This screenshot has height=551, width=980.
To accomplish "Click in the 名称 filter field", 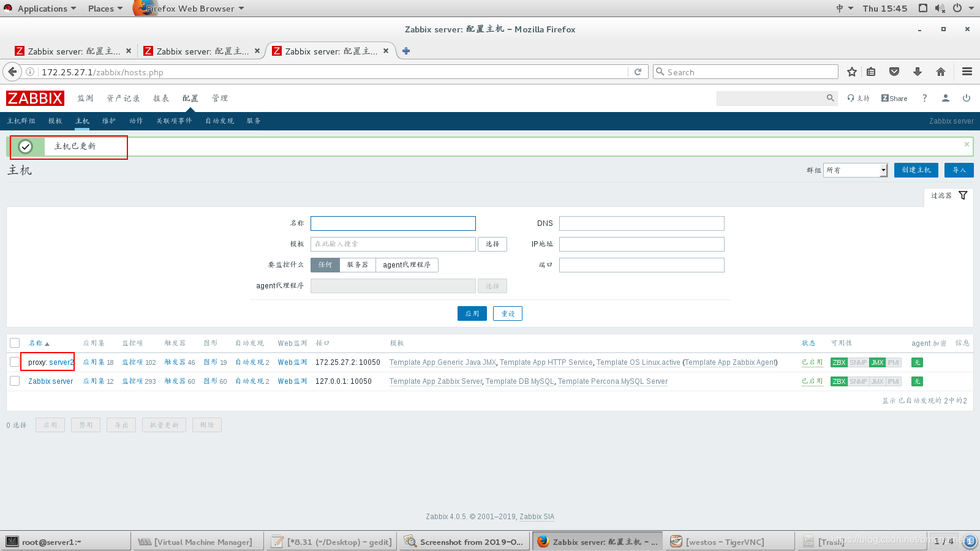I will 393,223.
